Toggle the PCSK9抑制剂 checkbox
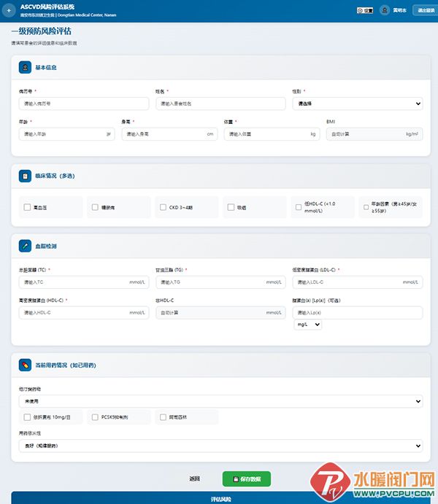 click(x=95, y=417)
